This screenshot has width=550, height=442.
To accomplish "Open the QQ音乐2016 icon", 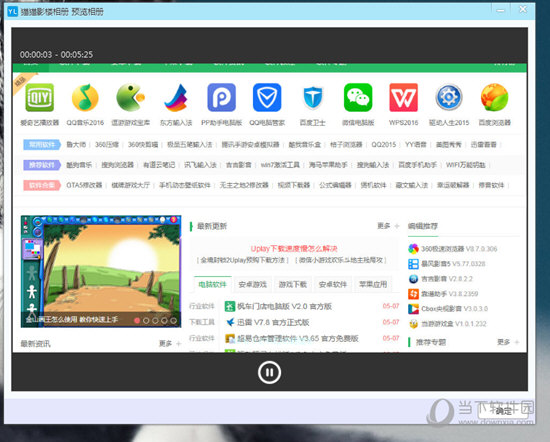I will click(x=85, y=97).
